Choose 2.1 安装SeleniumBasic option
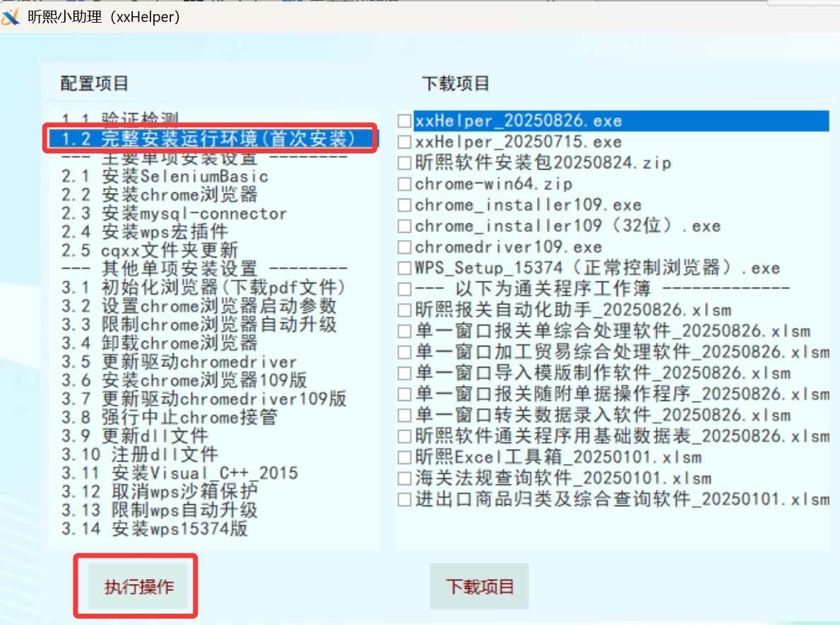The image size is (840, 625). click(165, 176)
